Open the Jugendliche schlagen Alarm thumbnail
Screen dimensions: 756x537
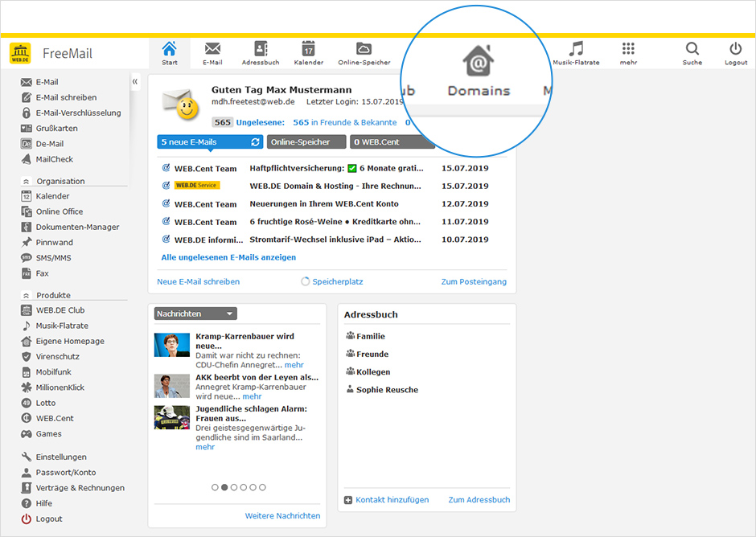pyautogui.click(x=172, y=417)
